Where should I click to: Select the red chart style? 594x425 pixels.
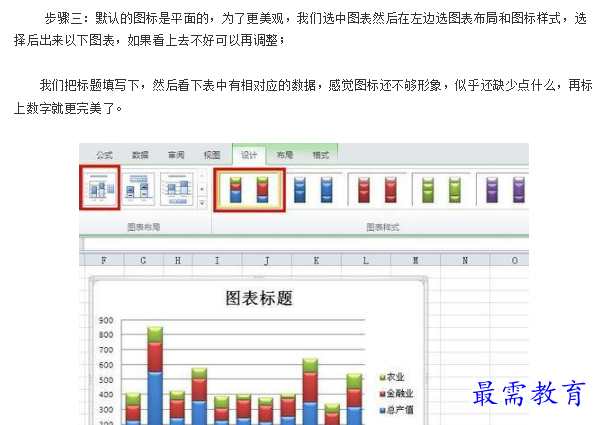click(x=377, y=189)
